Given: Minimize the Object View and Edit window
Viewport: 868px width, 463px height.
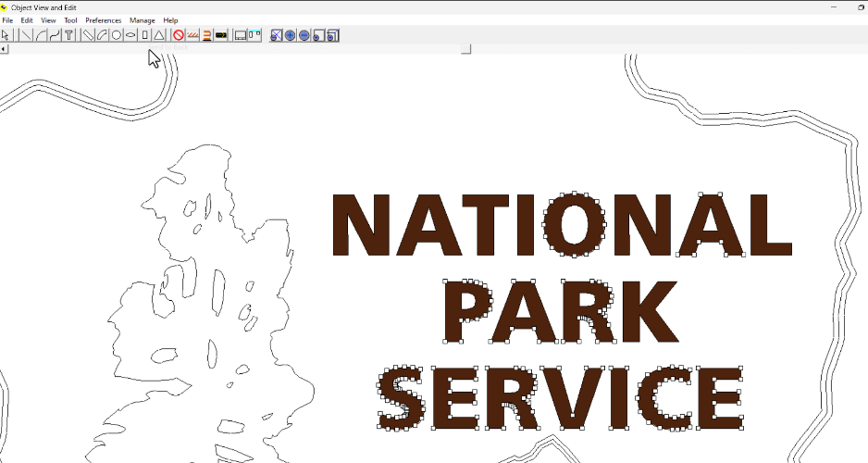Looking at the screenshot, I should point(834,7).
